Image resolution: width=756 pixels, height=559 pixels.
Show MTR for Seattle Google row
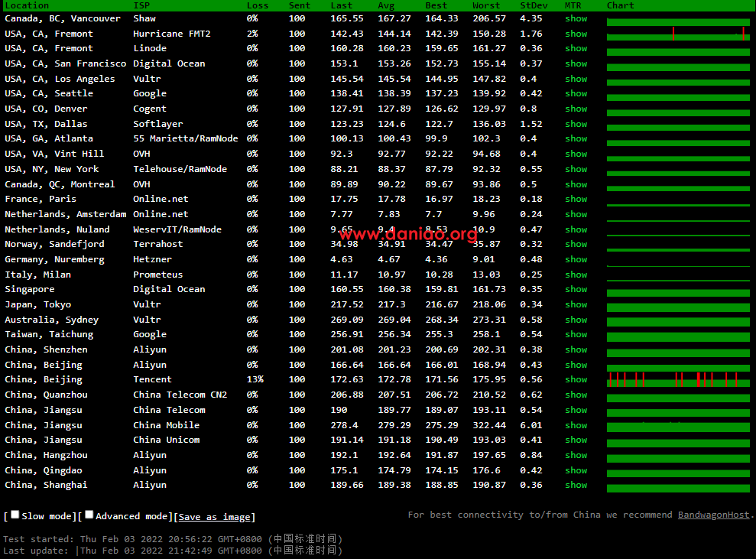[x=576, y=93]
